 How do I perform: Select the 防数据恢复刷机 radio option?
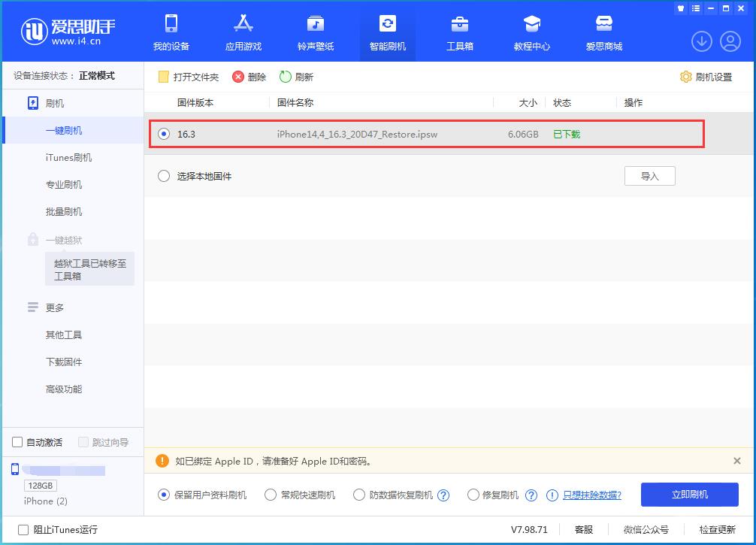pyautogui.click(x=359, y=495)
